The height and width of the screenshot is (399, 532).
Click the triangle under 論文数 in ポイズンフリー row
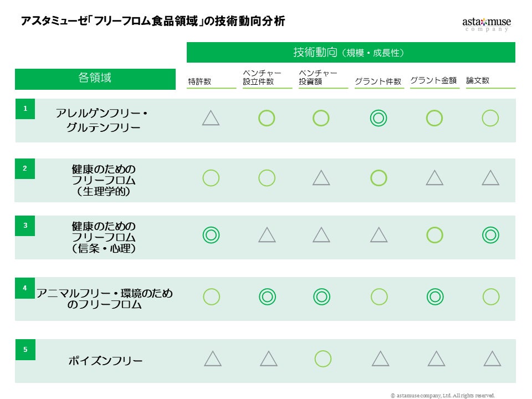click(x=492, y=359)
